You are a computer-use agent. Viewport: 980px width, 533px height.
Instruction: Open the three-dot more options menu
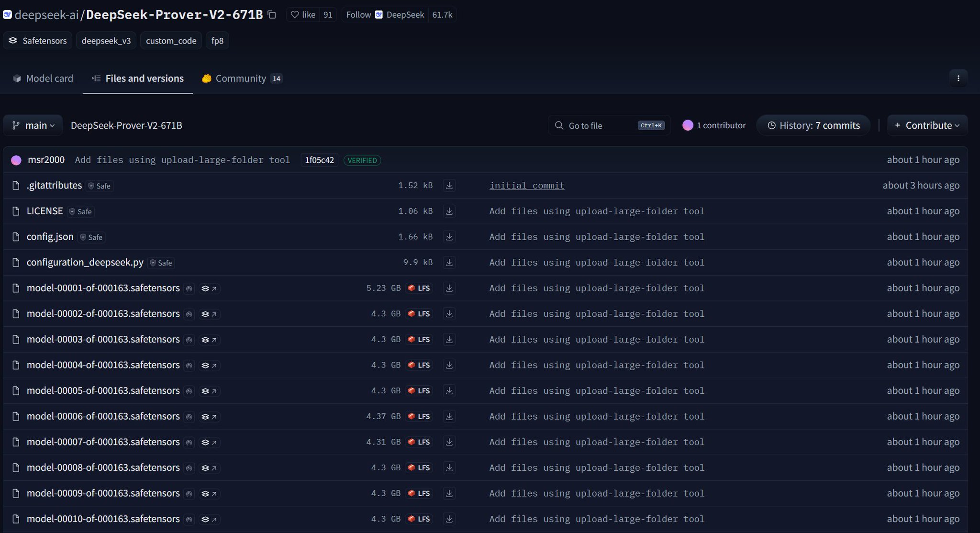point(958,78)
